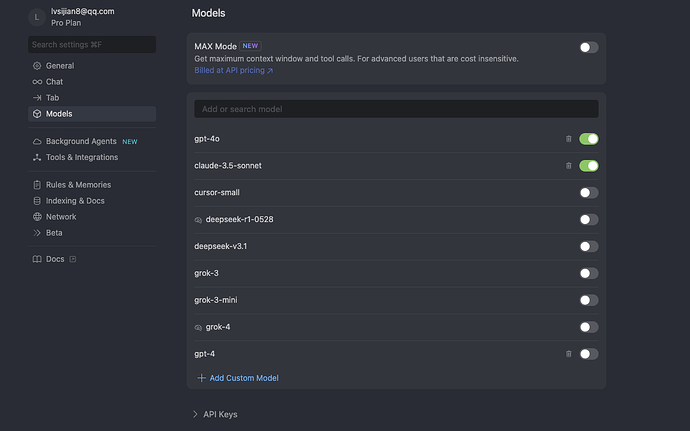Screen dimensions: 690x431
Task: Enable the deepseek-v3.1 toggle
Action: click(x=589, y=246)
